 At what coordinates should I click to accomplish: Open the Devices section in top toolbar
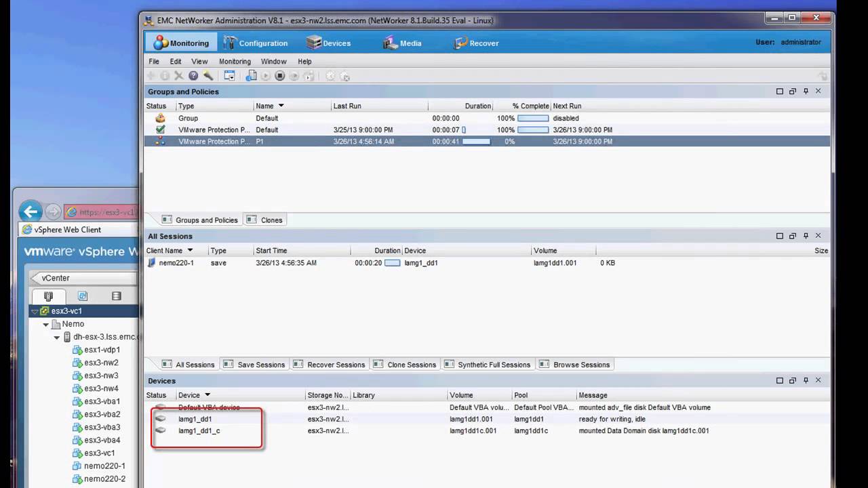tap(328, 43)
